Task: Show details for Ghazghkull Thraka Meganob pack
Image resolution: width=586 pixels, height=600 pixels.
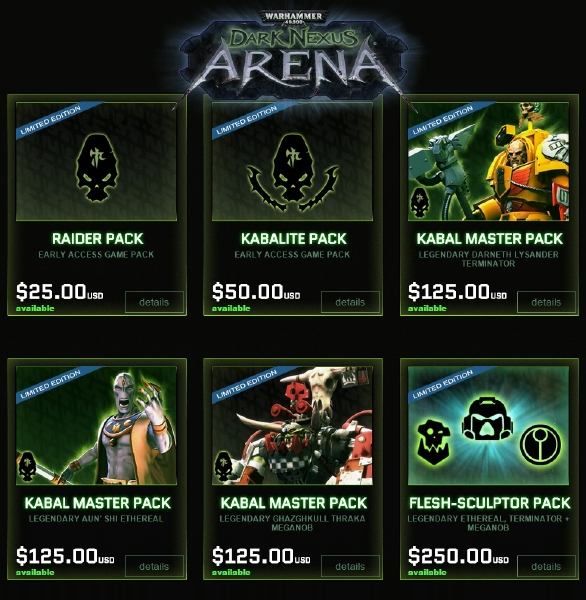Action: pos(350,566)
